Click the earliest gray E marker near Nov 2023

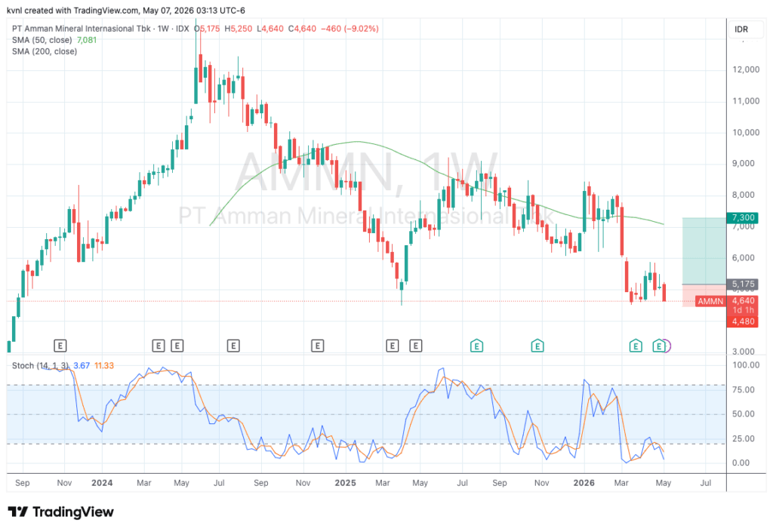[60, 346]
